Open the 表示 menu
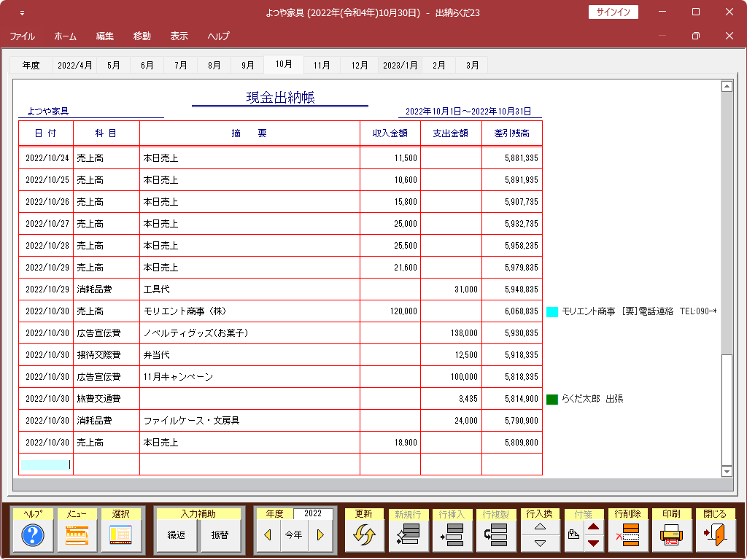The image size is (747, 560). coord(179,36)
